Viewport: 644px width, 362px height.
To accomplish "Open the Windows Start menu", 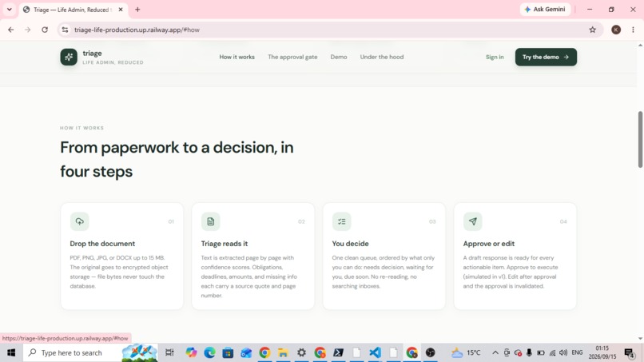I will [x=11, y=352].
